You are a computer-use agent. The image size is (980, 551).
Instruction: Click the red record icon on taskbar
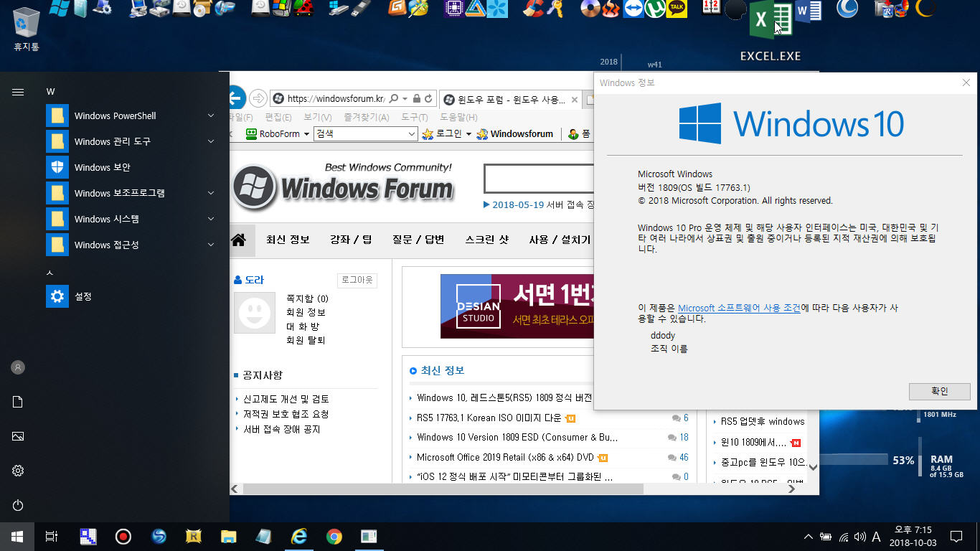click(123, 536)
